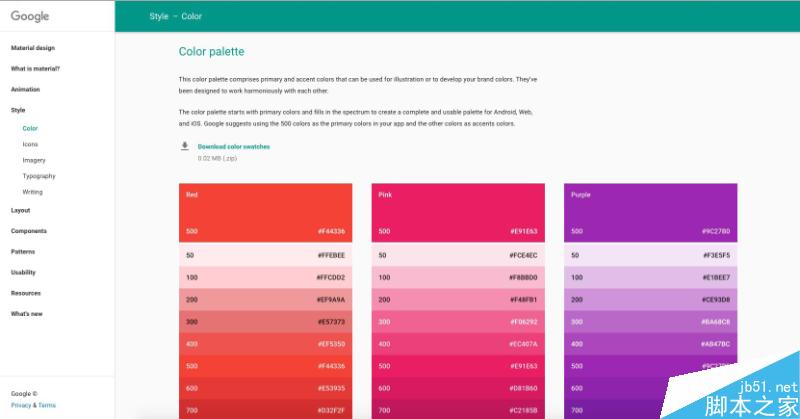Click the Privacy & Terms footer link
The width and height of the screenshot is (800, 419).
click(x=33, y=405)
